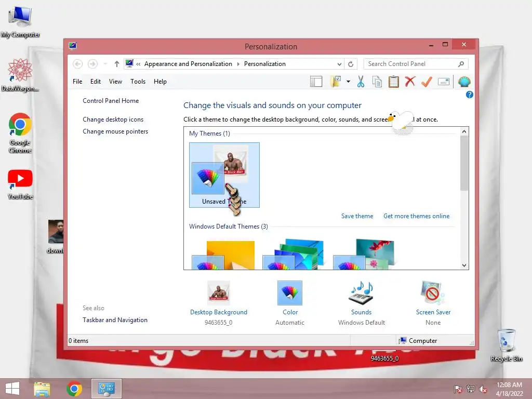Click the magnifier search icon
Screen dimensions: 532x399
461,64
